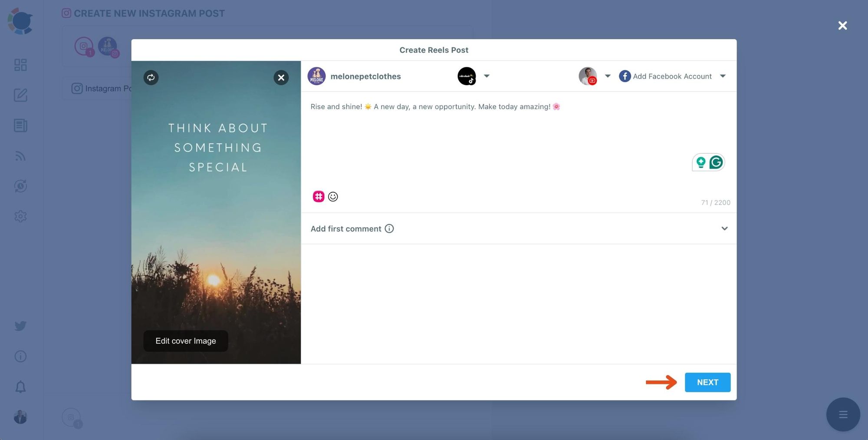The height and width of the screenshot is (440, 868).
Task: Open the TikTok account dropdown arrow
Action: tap(487, 76)
